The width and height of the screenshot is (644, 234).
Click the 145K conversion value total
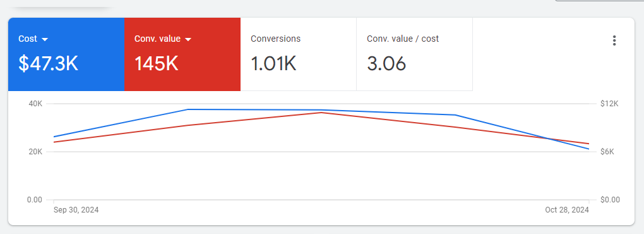[157, 64]
